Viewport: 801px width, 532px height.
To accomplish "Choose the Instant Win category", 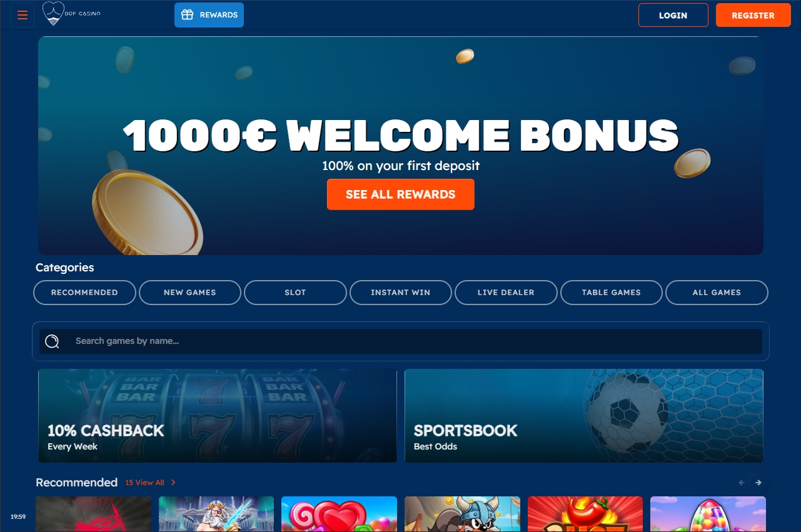I will pyautogui.click(x=401, y=293).
